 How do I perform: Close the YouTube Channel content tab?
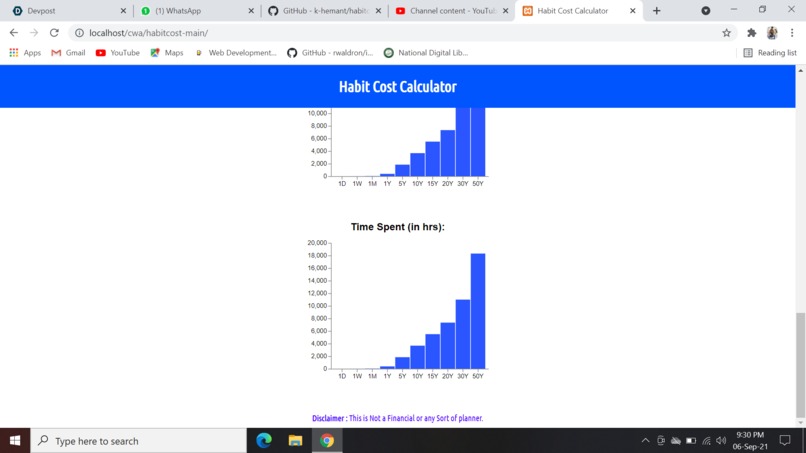click(505, 11)
